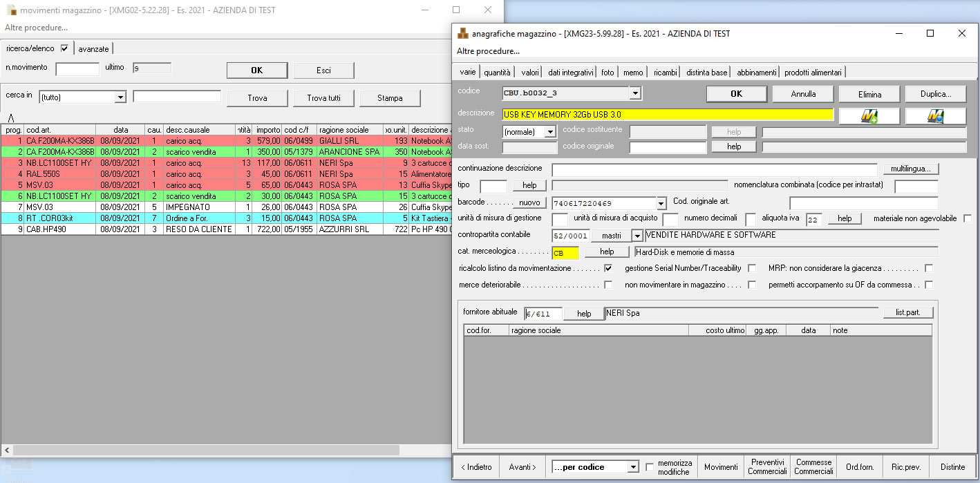The height and width of the screenshot is (483, 980).
Task: Select the 'Ordine a For.' movement row
Action: 226,218
